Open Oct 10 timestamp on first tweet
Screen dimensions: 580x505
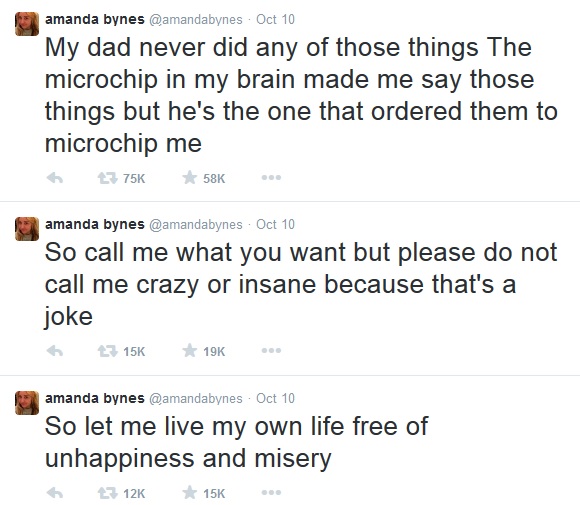coord(276,19)
